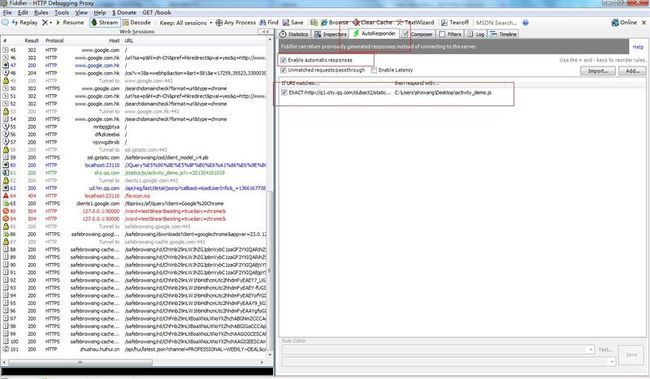
Task: Click the Donate menu item
Action: (x=124, y=13)
